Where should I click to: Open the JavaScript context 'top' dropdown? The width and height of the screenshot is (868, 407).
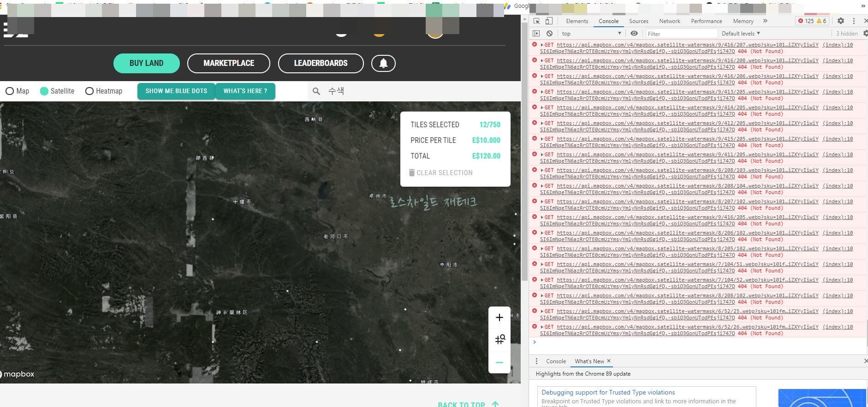pos(591,34)
